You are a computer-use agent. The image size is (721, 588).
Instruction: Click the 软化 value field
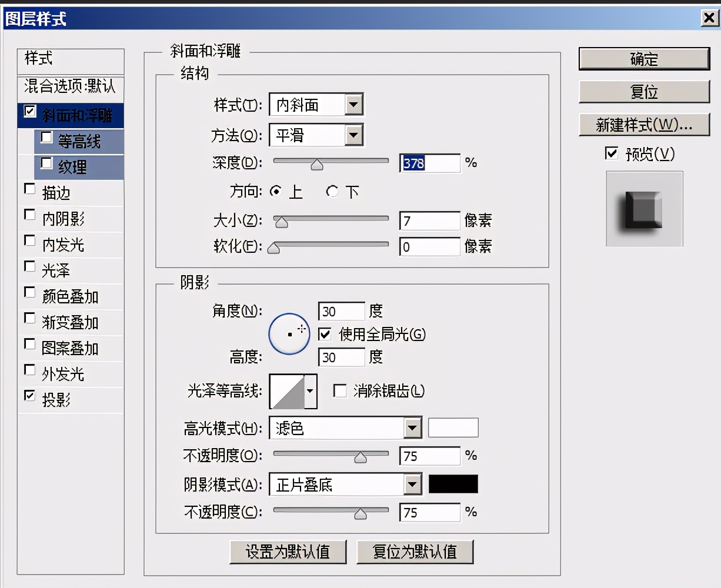[x=429, y=246]
